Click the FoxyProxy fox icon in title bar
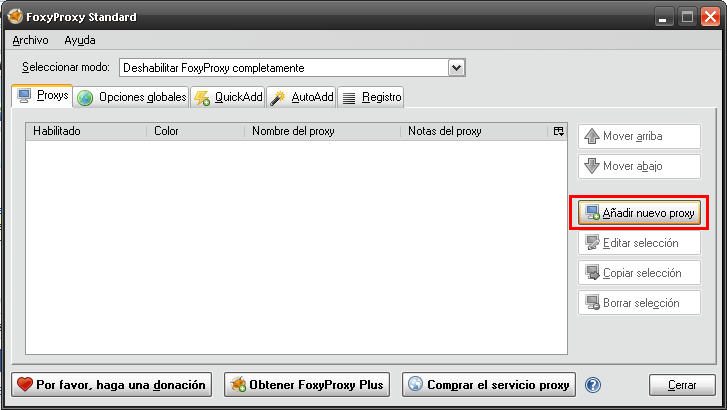 pyautogui.click(x=15, y=17)
